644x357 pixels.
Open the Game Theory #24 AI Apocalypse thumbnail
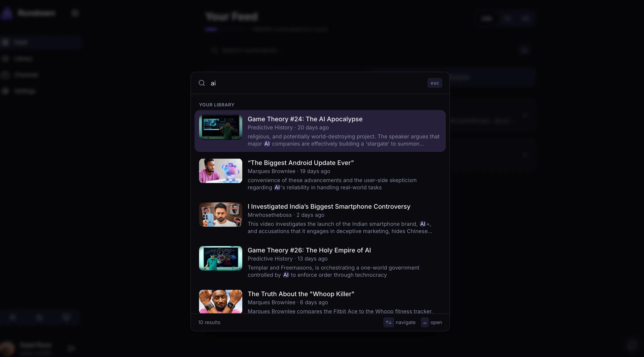pos(220,127)
